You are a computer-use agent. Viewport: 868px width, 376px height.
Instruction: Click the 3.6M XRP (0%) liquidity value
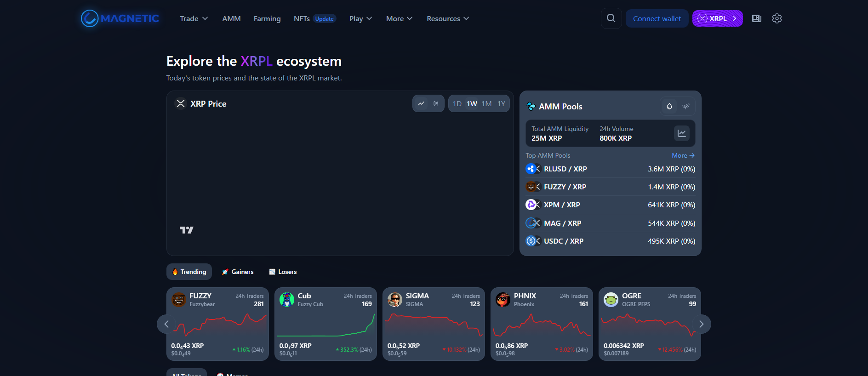coord(672,169)
